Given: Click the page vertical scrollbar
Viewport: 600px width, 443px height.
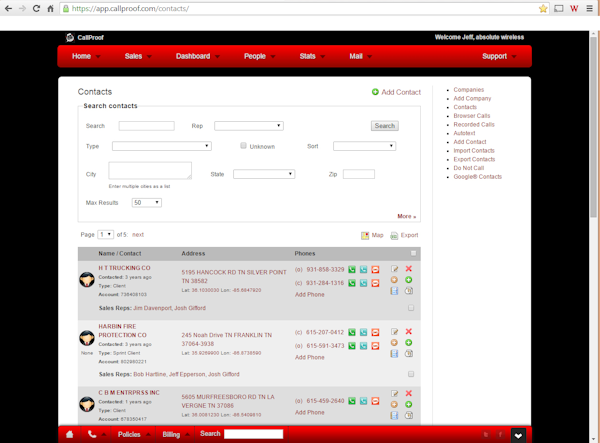Looking at the screenshot, I should tap(593, 127).
